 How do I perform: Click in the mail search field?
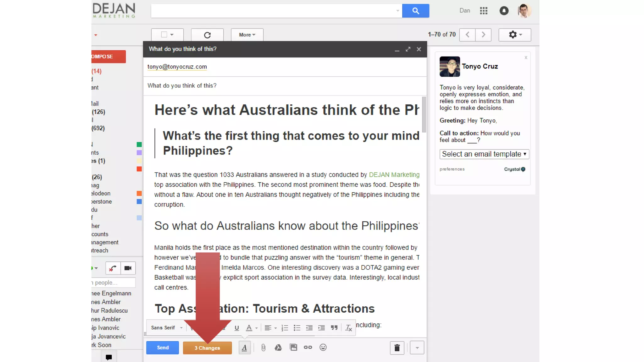[x=273, y=11]
